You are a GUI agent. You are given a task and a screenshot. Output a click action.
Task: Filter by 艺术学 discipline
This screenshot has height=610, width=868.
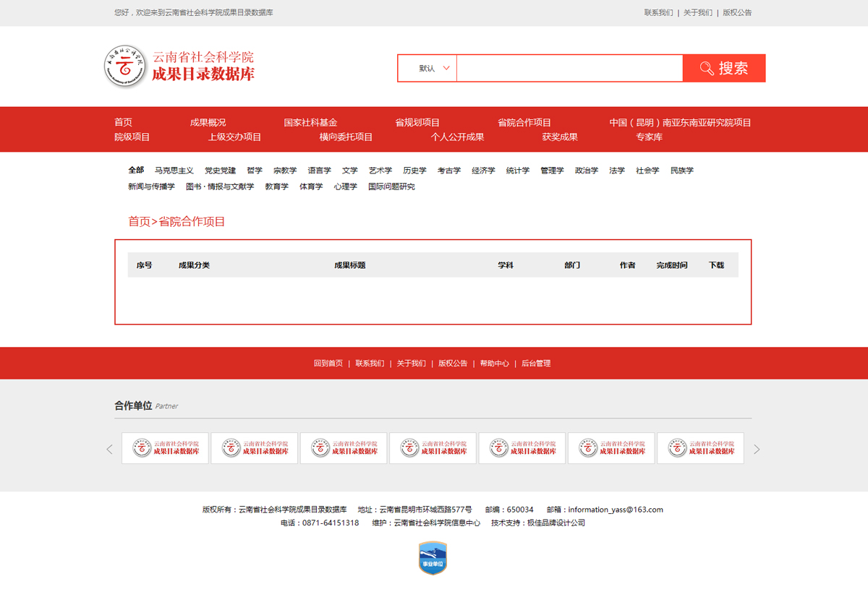(x=380, y=171)
